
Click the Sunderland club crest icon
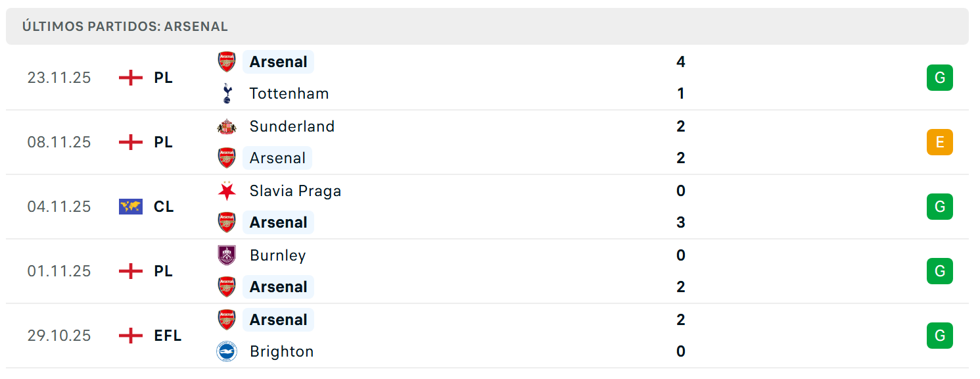(x=227, y=126)
